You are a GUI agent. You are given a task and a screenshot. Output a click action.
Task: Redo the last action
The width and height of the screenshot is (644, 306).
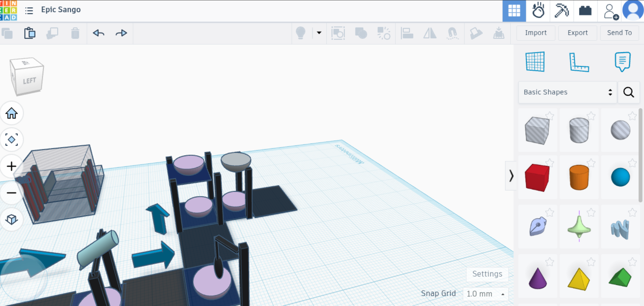tap(121, 33)
